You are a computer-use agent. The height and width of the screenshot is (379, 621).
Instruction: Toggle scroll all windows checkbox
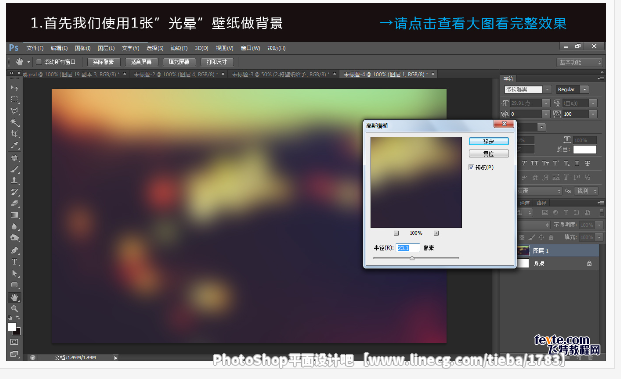coord(38,62)
